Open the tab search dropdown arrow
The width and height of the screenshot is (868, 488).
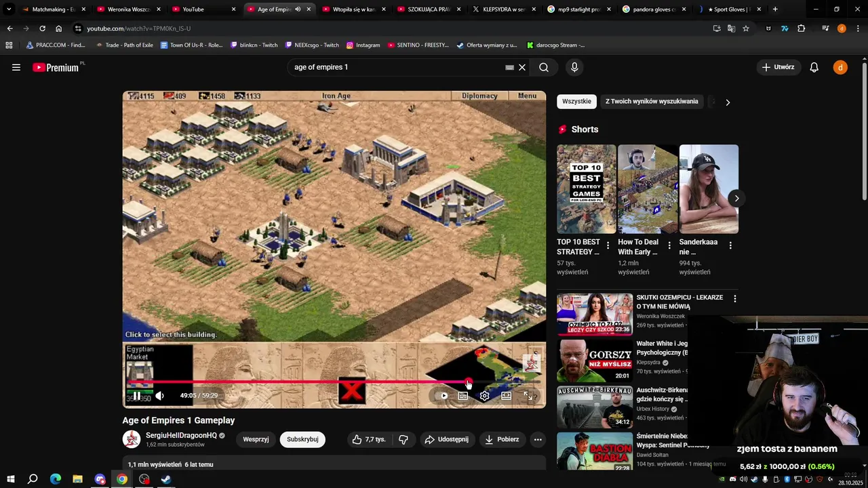point(9,9)
